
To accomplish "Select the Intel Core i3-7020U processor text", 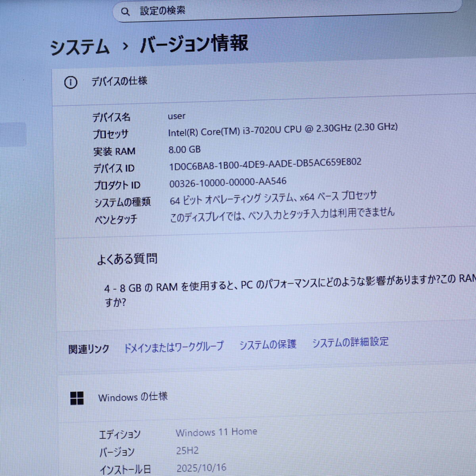I will (x=283, y=130).
